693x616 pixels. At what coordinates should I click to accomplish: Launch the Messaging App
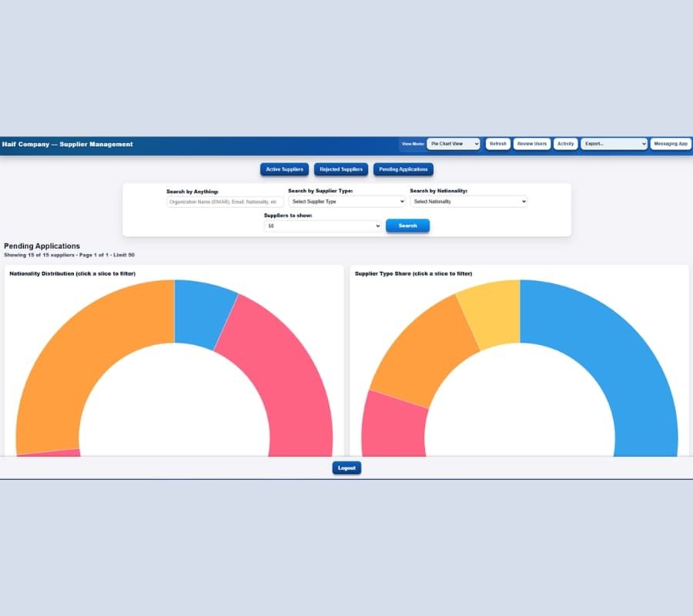tap(669, 143)
